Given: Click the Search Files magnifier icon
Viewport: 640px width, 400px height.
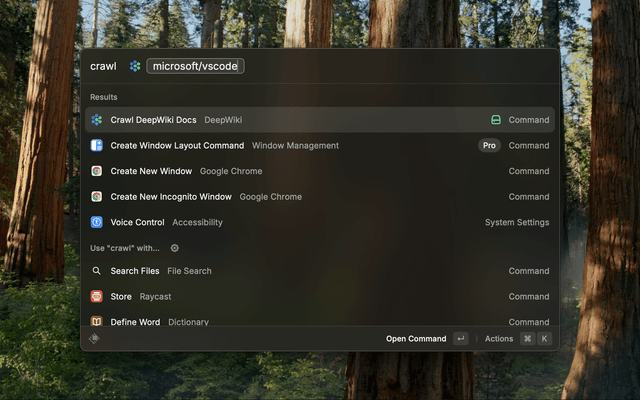Looking at the screenshot, I should coord(97,271).
